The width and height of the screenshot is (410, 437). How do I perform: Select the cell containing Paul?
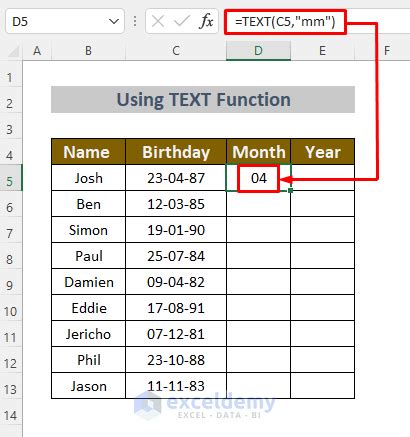coord(88,256)
